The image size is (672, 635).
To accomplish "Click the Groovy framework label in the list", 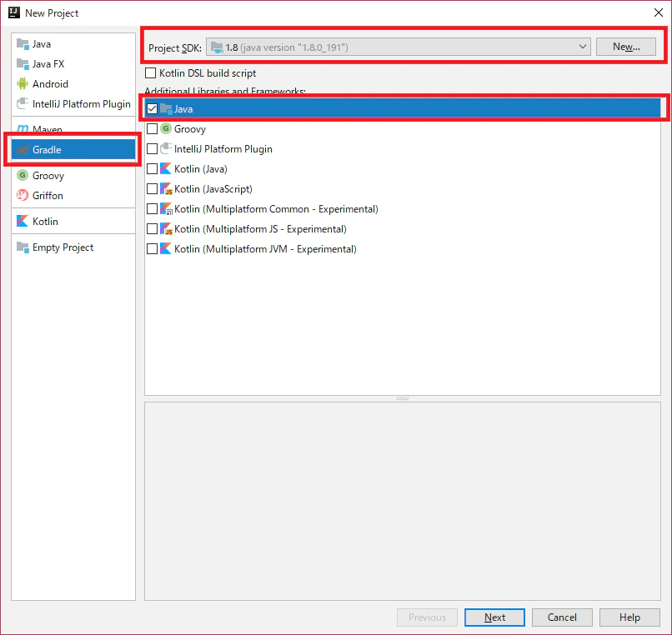I will coord(190,129).
